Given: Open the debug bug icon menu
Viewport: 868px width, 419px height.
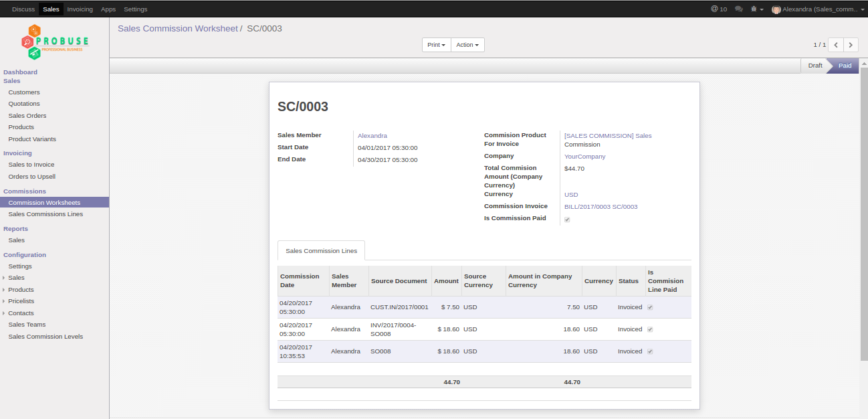Looking at the screenshot, I should (756, 9).
